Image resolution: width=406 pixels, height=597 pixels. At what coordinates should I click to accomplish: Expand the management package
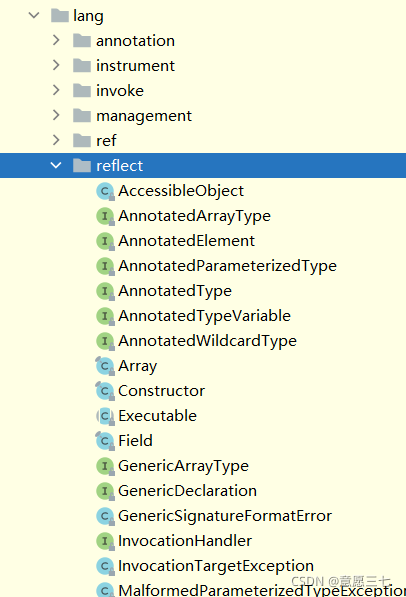point(56,115)
